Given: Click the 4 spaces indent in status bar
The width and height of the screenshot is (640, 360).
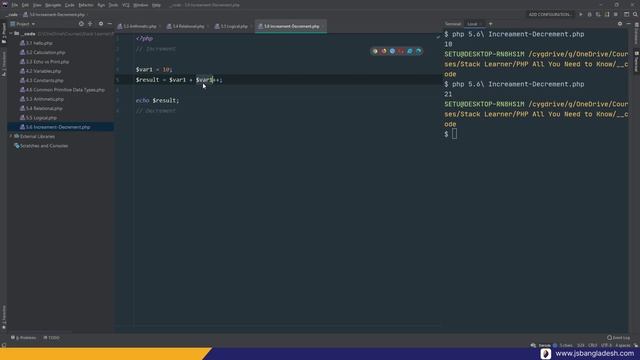Looking at the screenshot, I should click(622, 345).
